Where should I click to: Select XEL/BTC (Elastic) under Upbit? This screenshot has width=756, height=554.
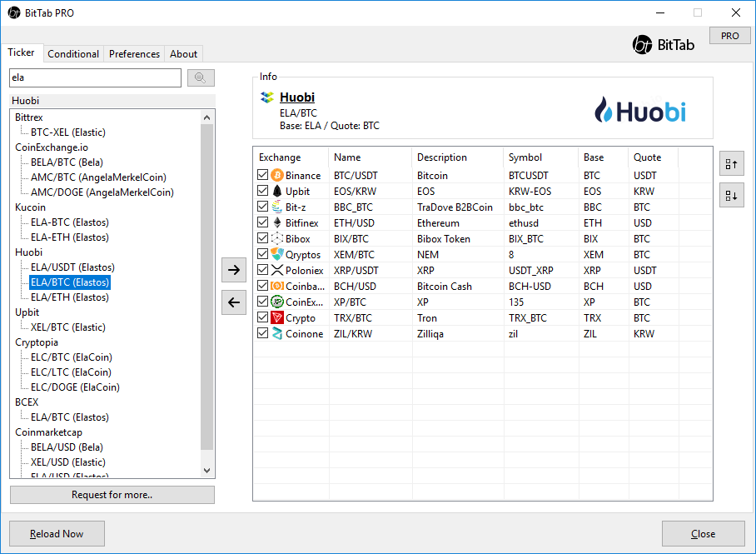point(68,327)
